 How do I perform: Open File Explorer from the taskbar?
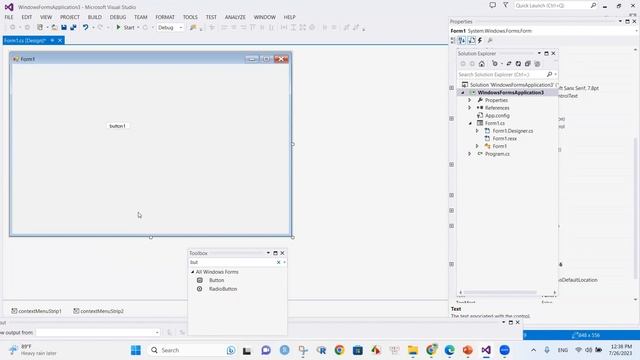coord(413,350)
